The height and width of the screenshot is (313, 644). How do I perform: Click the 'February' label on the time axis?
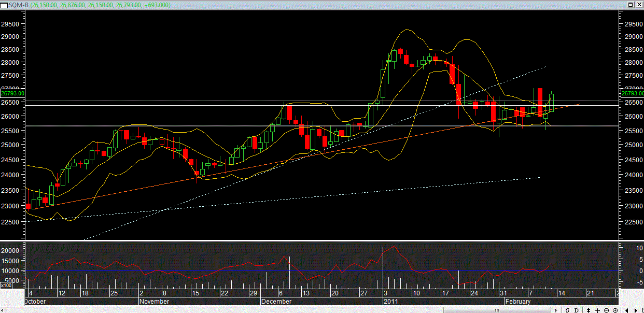(519, 301)
